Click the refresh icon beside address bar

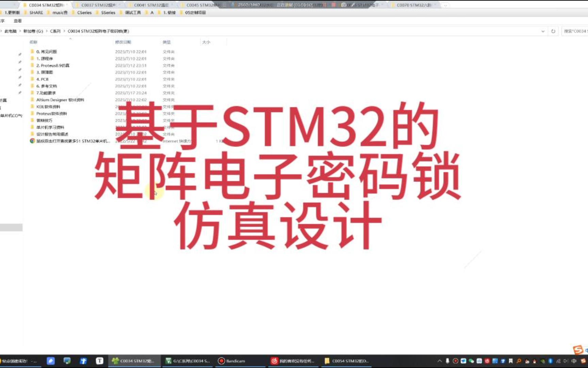tap(553, 31)
